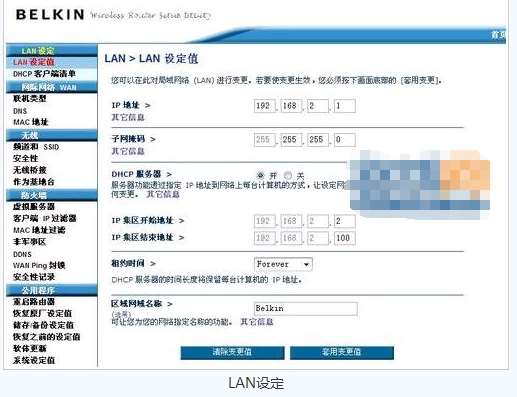Open 重启路由器 utility item
The height and width of the screenshot is (397, 517).
pyautogui.click(x=34, y=302)
